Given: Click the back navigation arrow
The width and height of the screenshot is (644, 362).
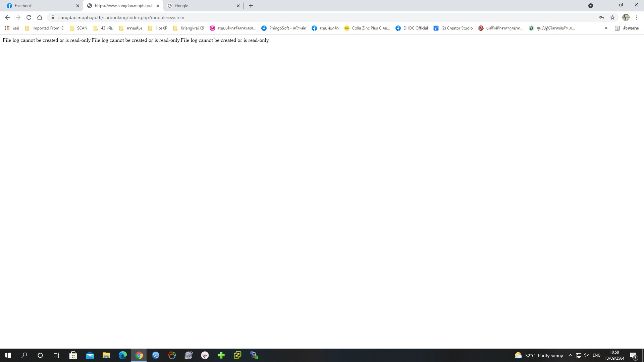Looking at the screenshot, I should coord(7,17).
